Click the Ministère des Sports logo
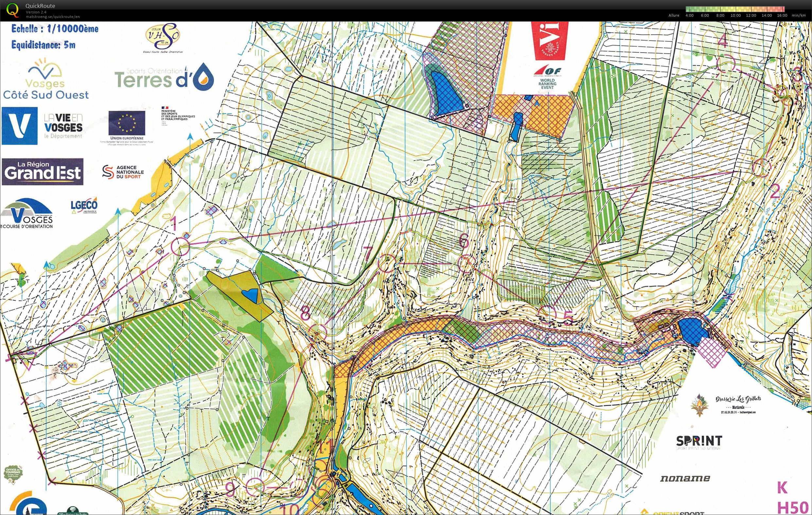Image resolution: width=812 pixels, height=515 pixels. [x=178, y=116]
